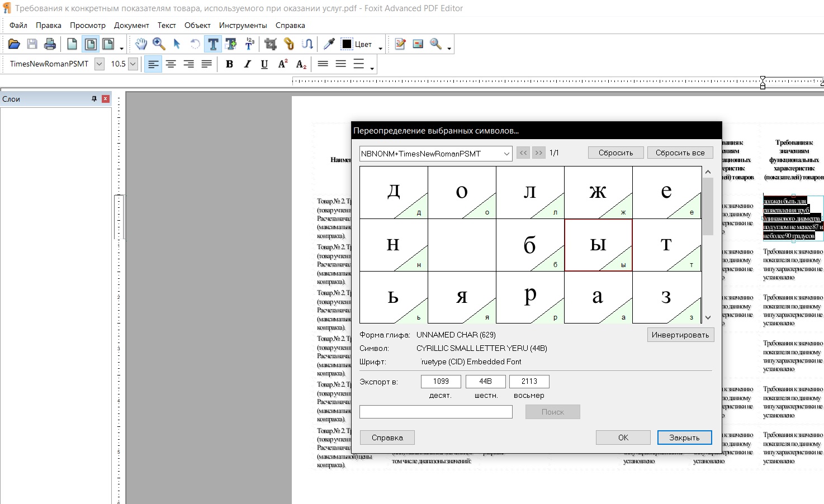The height and width of the screenshot is (504, 824).
Task: Click the Print icon in toolbar
Action: (x=50, y=44)
